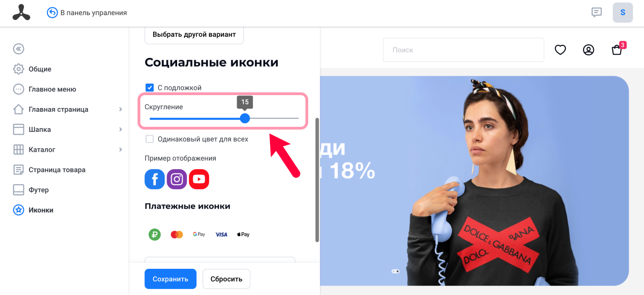Screen dimensions: 644x295
Task: Click the Visa payment icon
Action: [221, 234]
